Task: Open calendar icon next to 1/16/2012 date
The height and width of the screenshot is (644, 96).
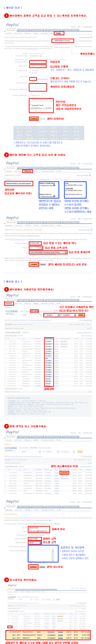Action: point(75,315)
